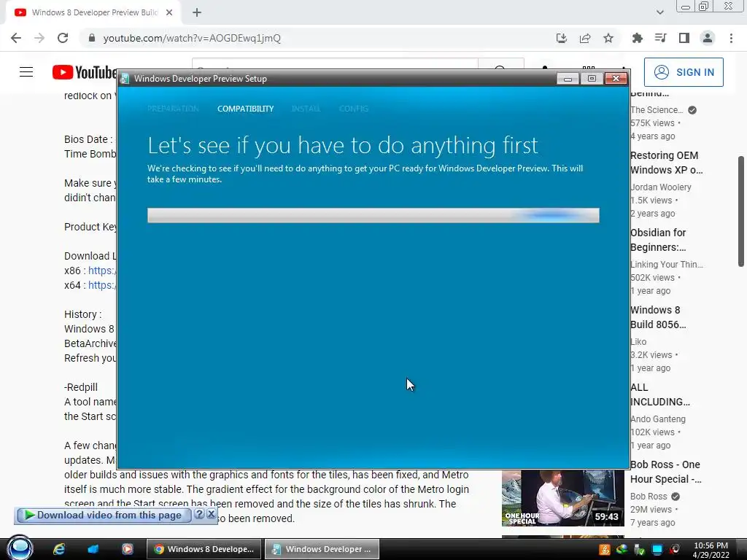747x560 pixels.
Task: Maximize the Windows Developer Preview Setup window
Action: click(x=592, y=79)
